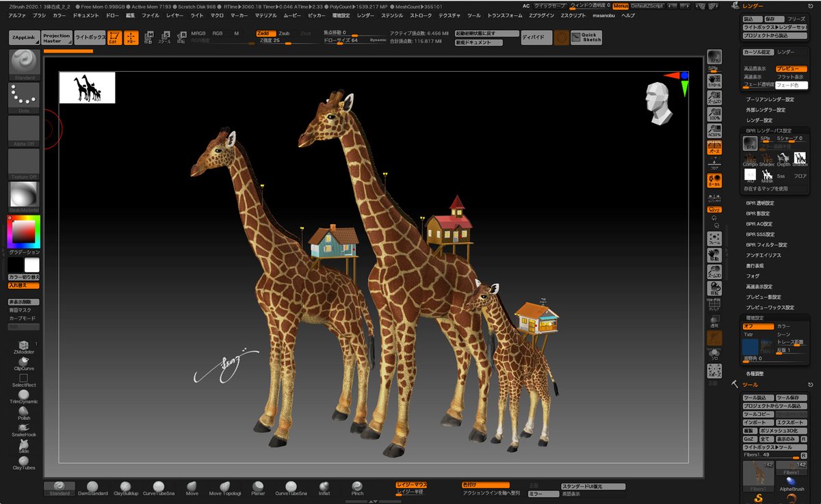Select the DamStandard brush

(94, 486)
